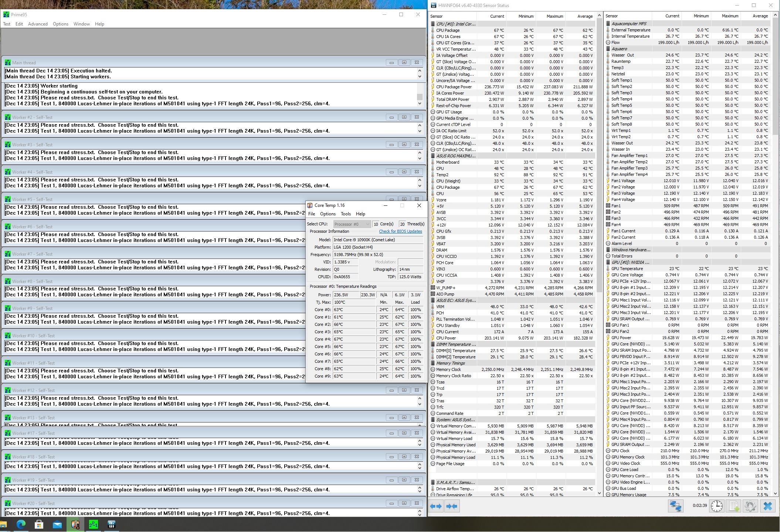This screenshot has height=532, width=780.
Task: Select the CPU Package Power sensor row
Action: 513,87
